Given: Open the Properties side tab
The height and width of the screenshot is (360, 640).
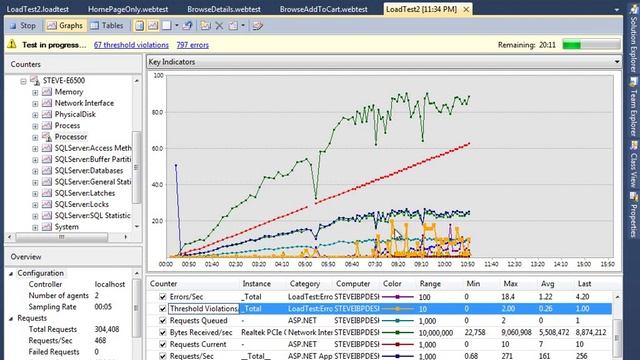Looking at the screenshot, I should pyautogui.click(x=633, y=215).
